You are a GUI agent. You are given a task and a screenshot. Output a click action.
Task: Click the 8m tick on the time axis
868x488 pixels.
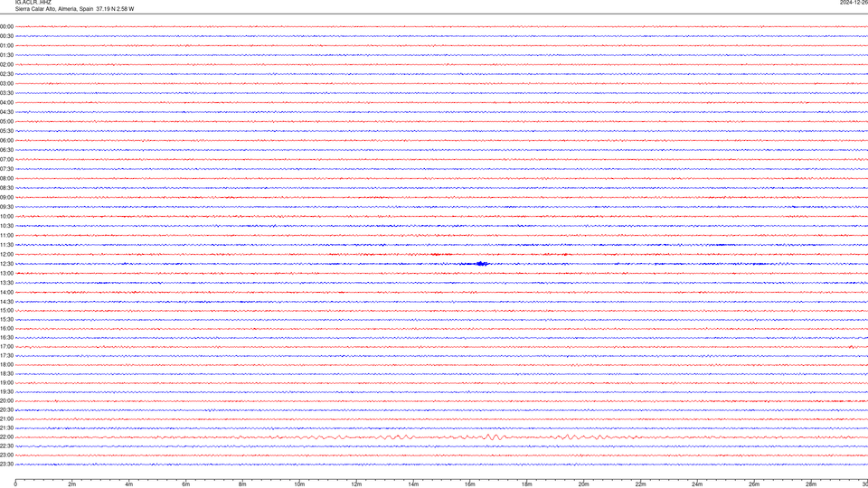242,484
